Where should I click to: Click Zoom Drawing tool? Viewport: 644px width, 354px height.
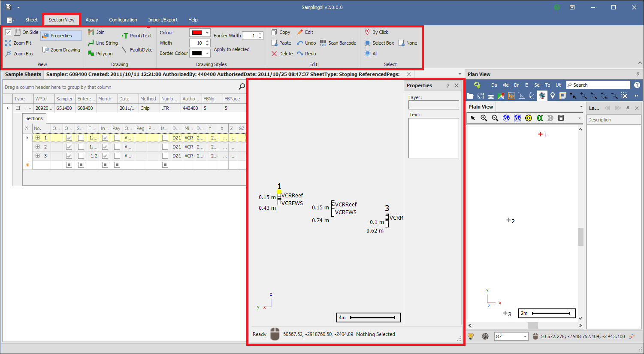[61, 50]
